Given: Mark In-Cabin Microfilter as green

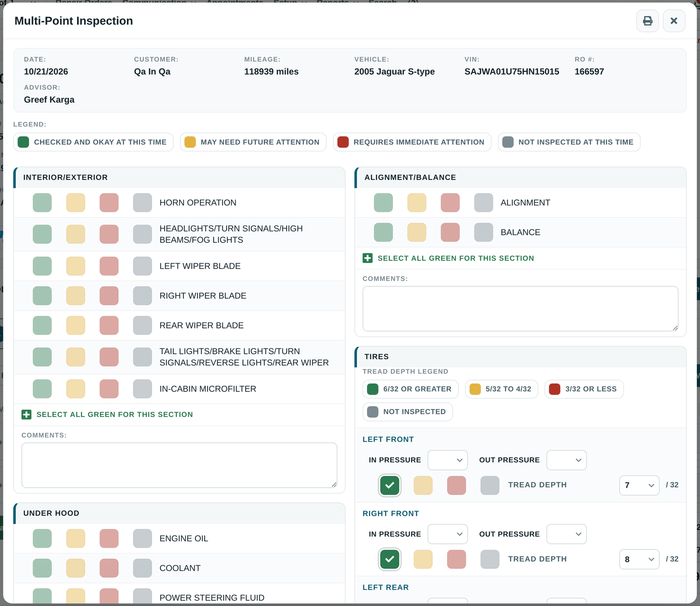Looking at the screenshot, I should pyautogui.click(x=42, y=389).
